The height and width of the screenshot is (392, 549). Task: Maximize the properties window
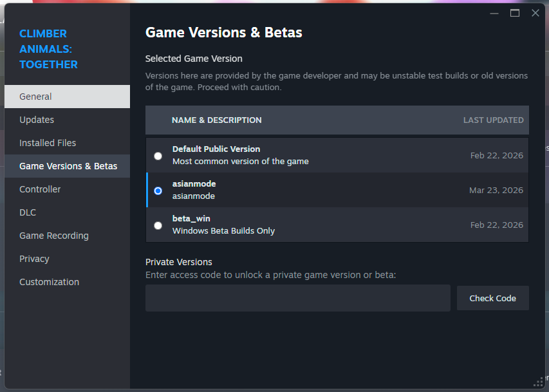[x=515, y=13]
